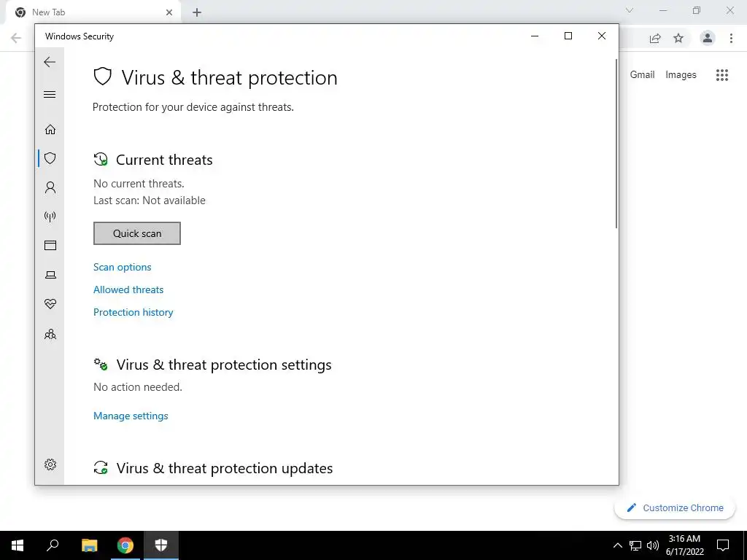View Protection history
Viewport: 747px width, 560px height.
tap(133, 312)
